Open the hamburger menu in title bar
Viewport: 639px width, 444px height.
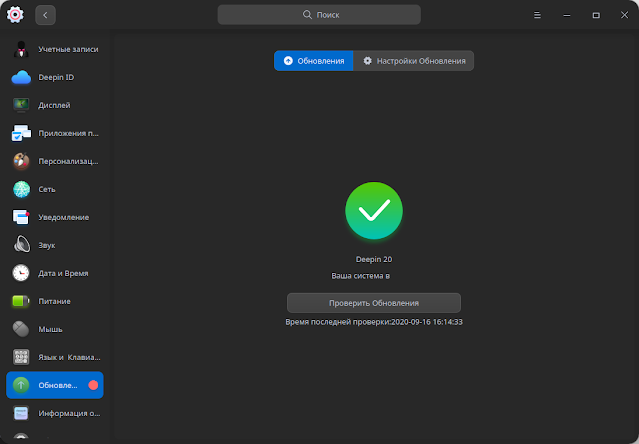pos(537,15)
